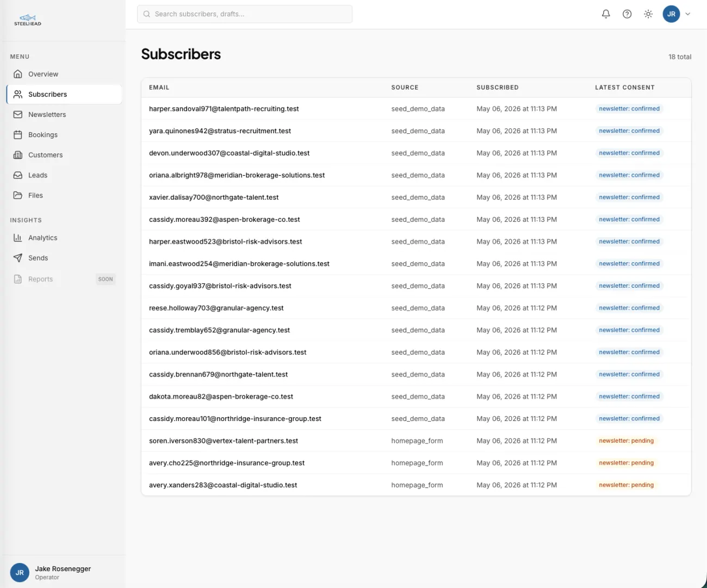Click soren.iverson830@vertex-talent-partners.test

[x=224, y=441]
